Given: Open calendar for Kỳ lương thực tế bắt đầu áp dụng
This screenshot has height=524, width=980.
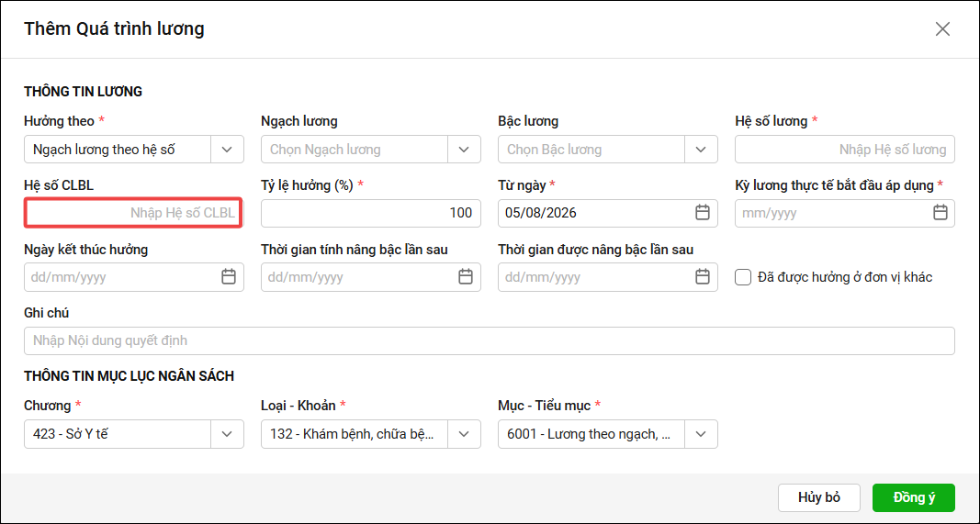Looking at the screenshot, I should click(940, 213).
